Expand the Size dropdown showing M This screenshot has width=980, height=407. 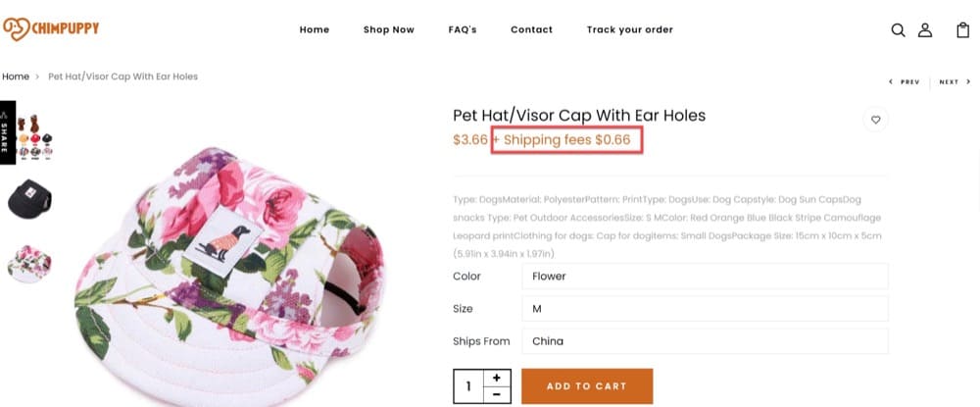[x=704, y=309]
